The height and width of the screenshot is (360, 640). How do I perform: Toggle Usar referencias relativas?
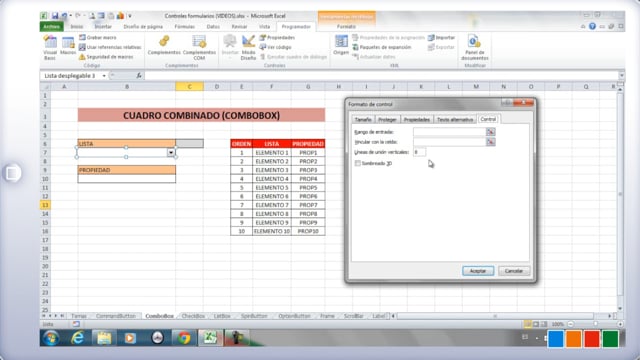pos(110,47)
